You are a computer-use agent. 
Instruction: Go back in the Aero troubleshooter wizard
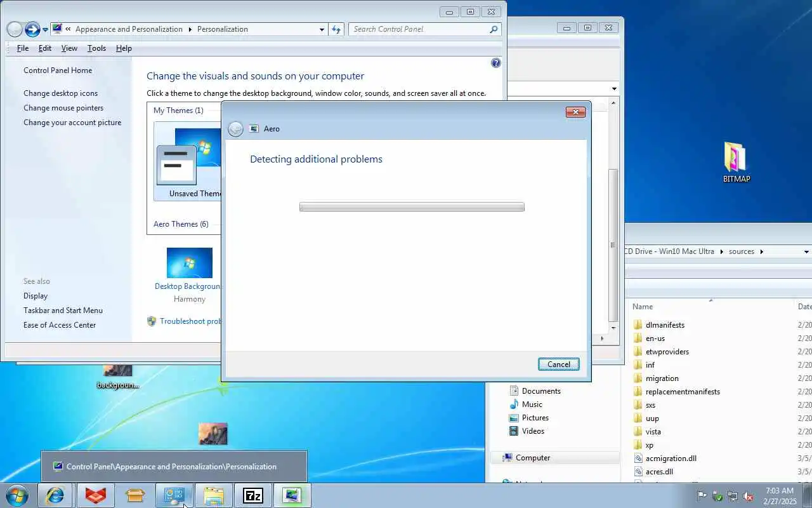tap(235, 129)
